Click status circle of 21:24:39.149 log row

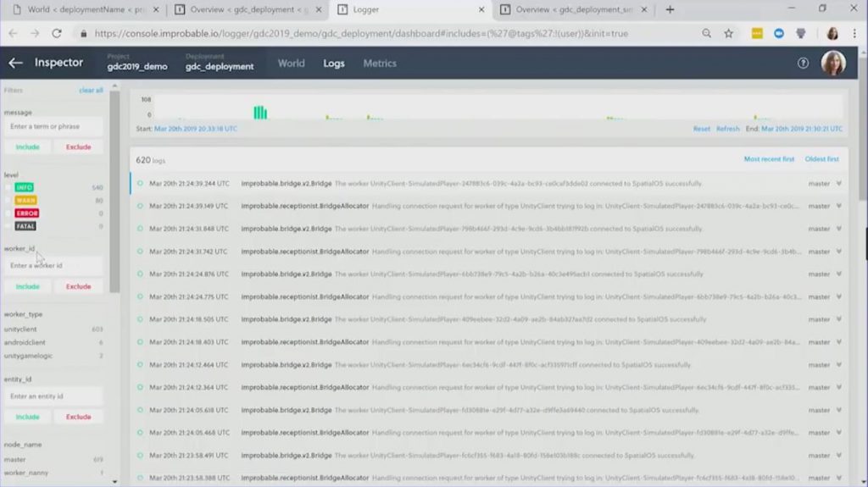[x=140, y=206]
